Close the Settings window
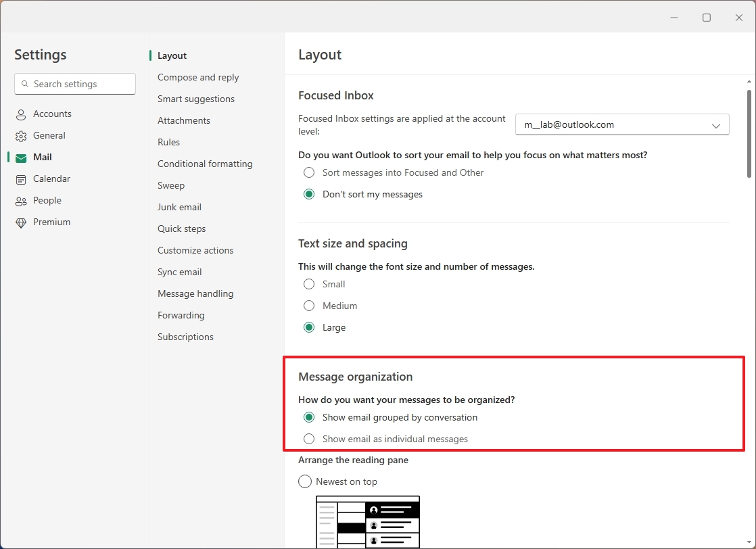 click(x=738, y=18)
